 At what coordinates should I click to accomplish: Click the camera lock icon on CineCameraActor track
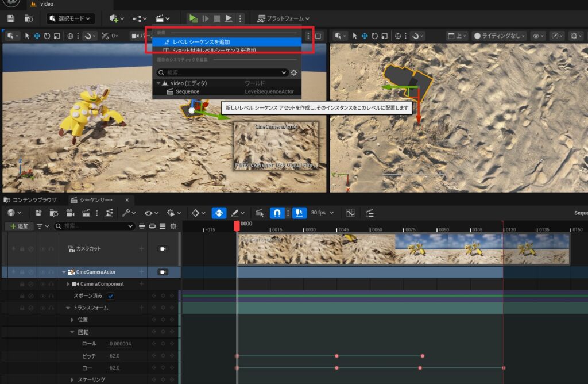[163, 272]
